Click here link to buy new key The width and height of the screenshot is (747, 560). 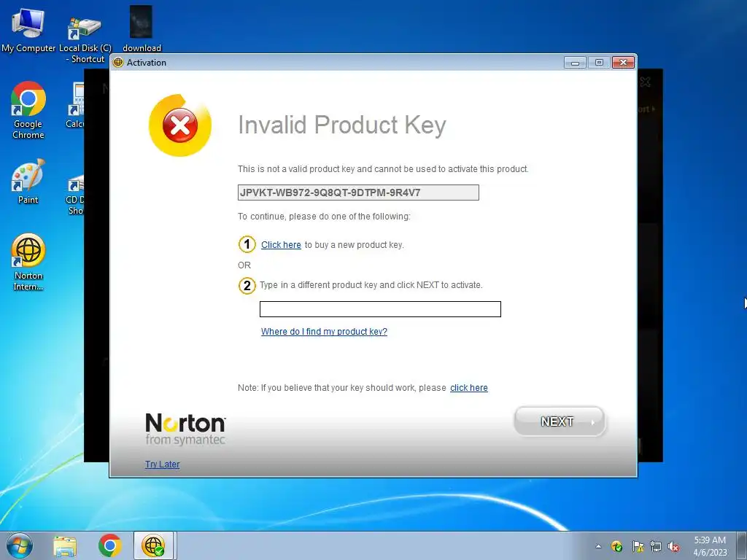click(x=281, y=245)
